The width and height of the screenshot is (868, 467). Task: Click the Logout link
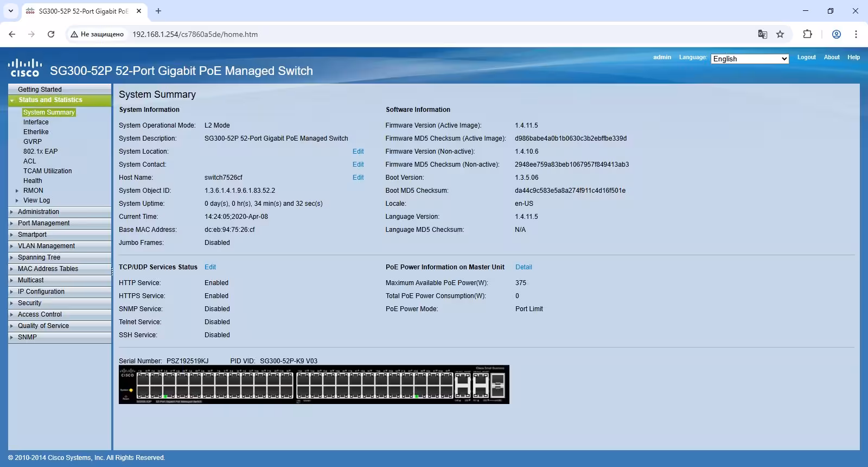(x=806, y=57)
